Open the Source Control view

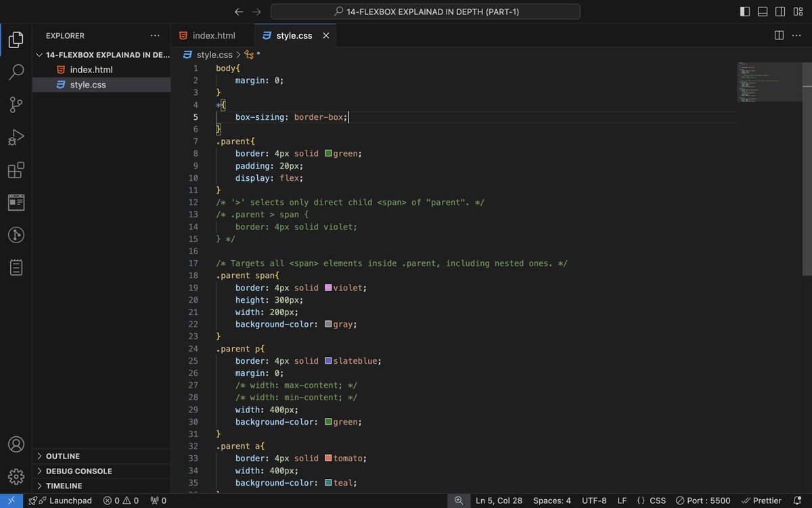pos(16,105)
